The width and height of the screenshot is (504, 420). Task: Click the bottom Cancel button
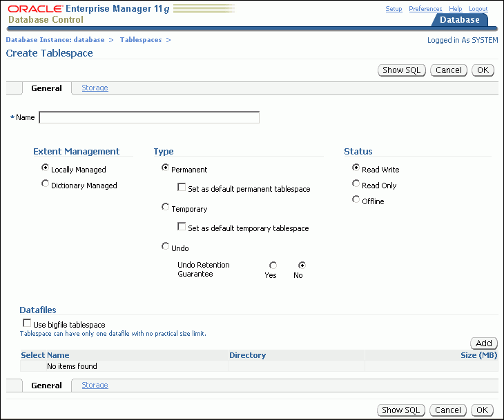click(449, 410)
